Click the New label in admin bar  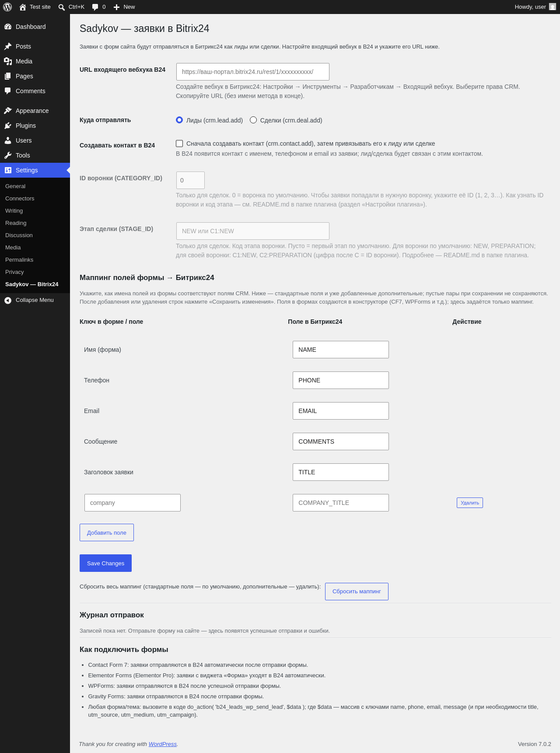[129, 7]
